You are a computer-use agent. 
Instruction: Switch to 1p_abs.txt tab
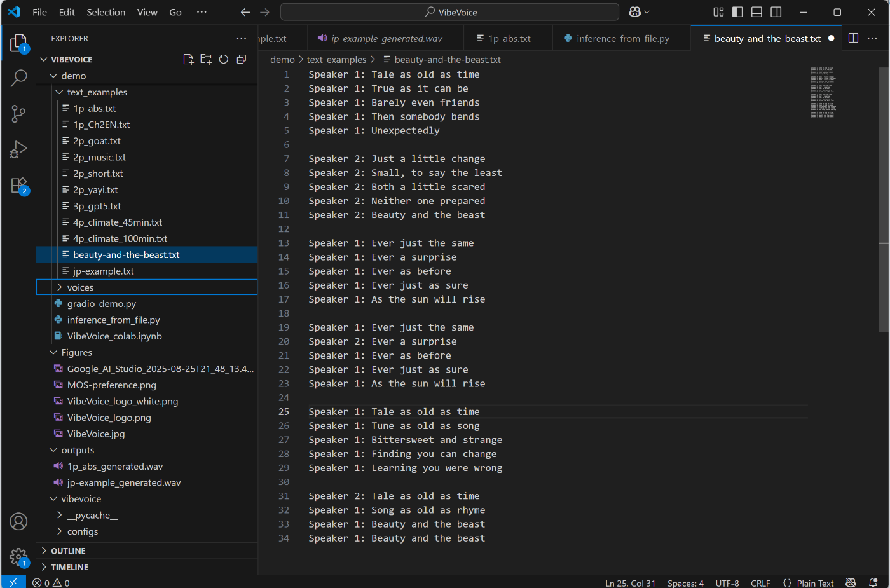tap(509, 38)
